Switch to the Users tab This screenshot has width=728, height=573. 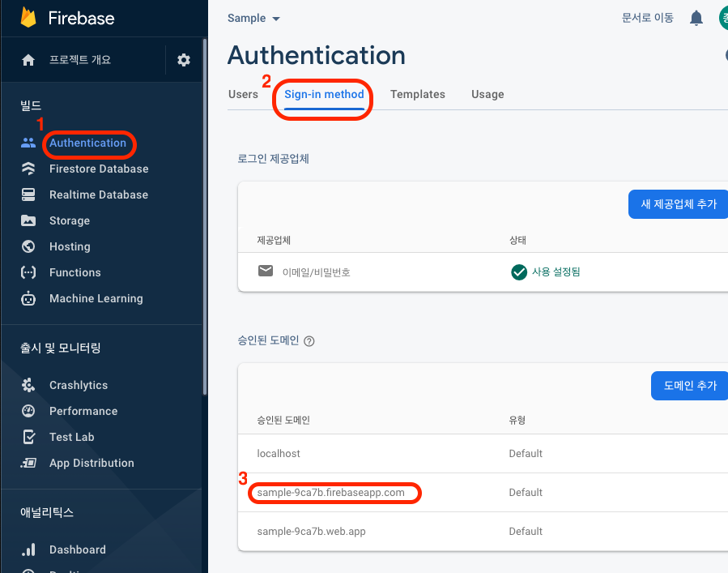pyautogui.click(x=243, y=94)
